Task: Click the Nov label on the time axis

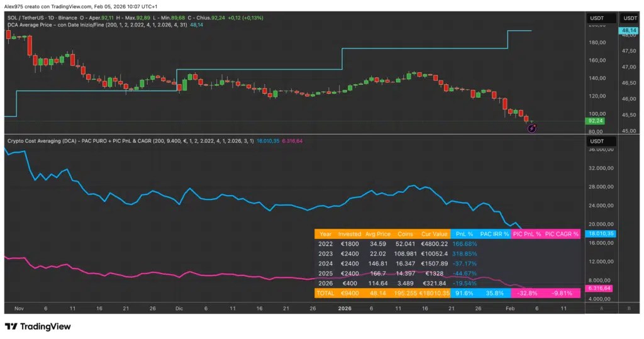Action: [19, 308]
